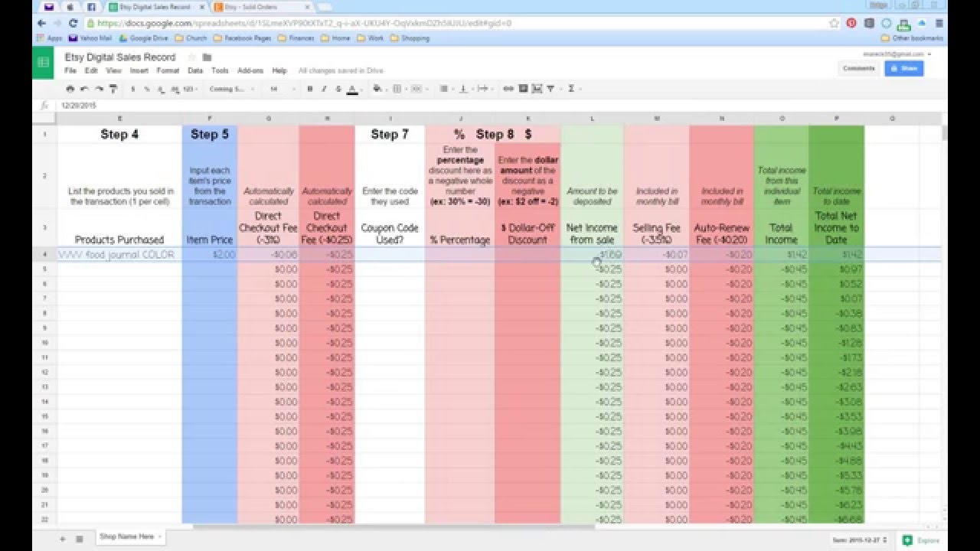Click the insert chart icon

click(537, 89)
